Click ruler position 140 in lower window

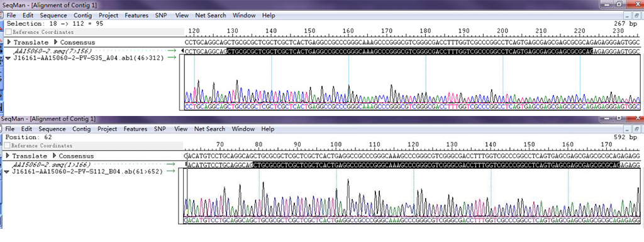(x=491, y=144)
